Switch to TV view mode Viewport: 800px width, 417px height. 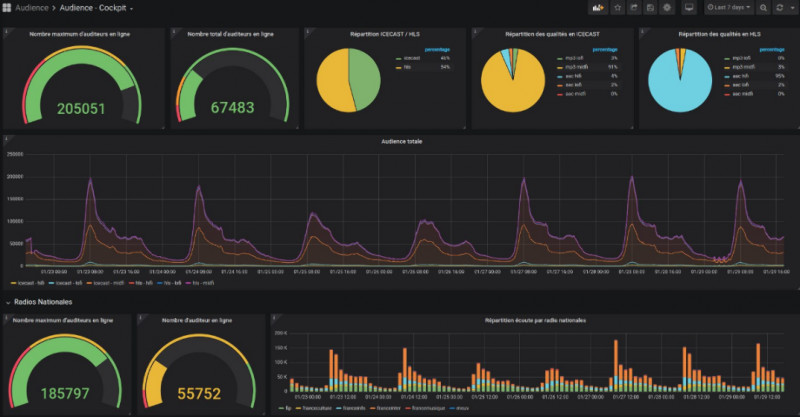(689, 8)
